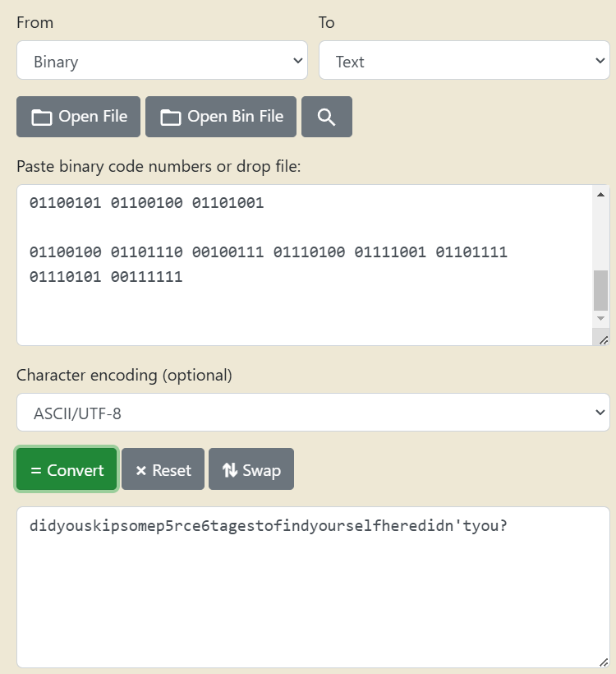Click the folder icon in Open File
Viewport: 616px width, 674px height.
tap(42, 118)
